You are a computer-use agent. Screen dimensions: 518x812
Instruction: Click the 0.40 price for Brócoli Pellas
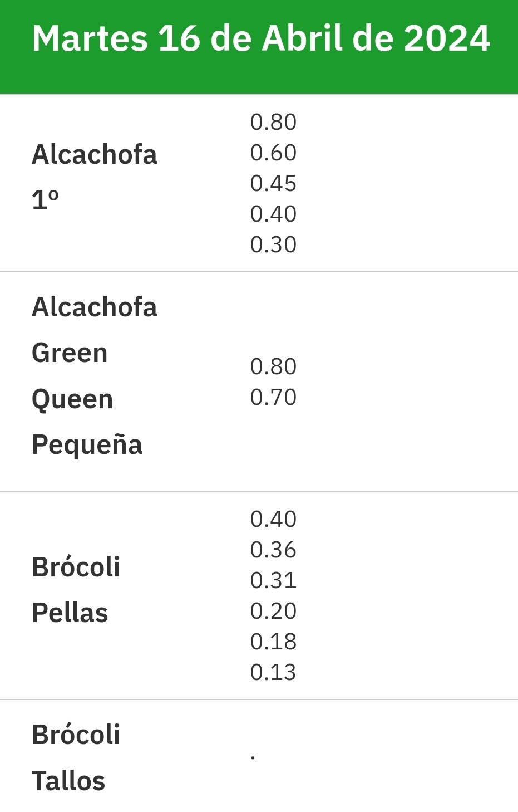pos(273,519)
